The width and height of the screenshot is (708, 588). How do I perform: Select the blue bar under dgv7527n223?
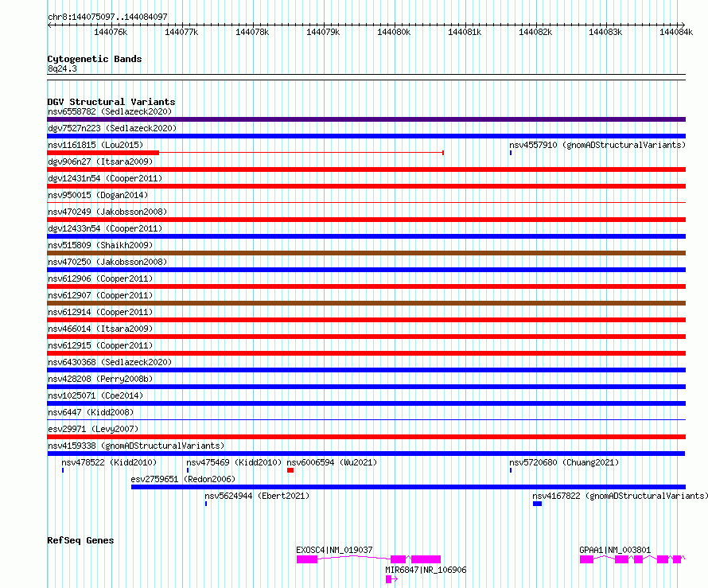[x=366, y=136]
